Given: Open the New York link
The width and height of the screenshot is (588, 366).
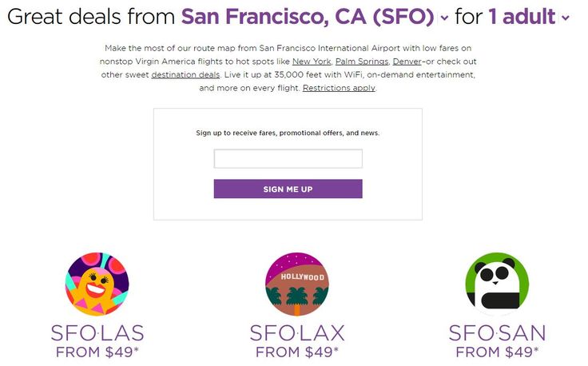Looking at the screenshot, I should tap(312, 62).
